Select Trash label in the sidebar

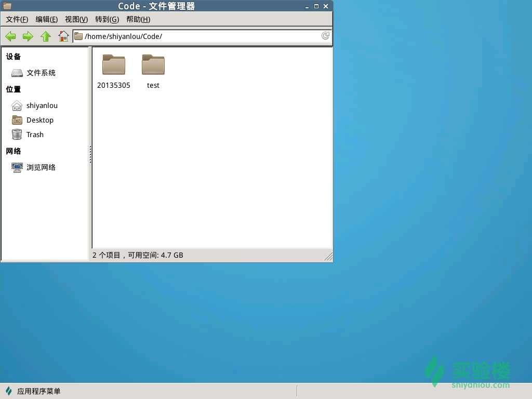(x=35, y=135)
